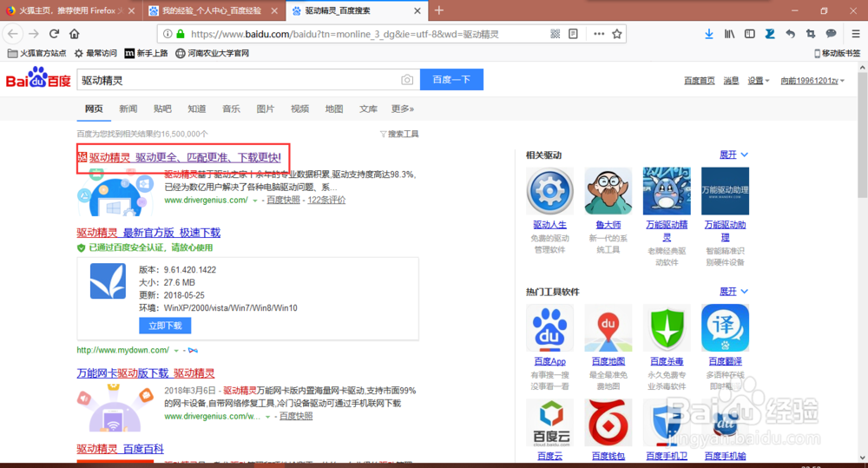Open the 122条评价 reviews link
The image size is (868, 468).
326,201
